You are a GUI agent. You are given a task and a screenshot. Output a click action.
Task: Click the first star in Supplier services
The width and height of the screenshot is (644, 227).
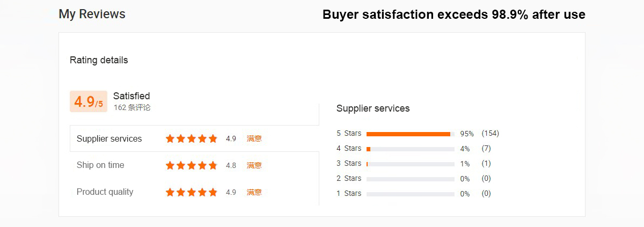click(170, 138)
